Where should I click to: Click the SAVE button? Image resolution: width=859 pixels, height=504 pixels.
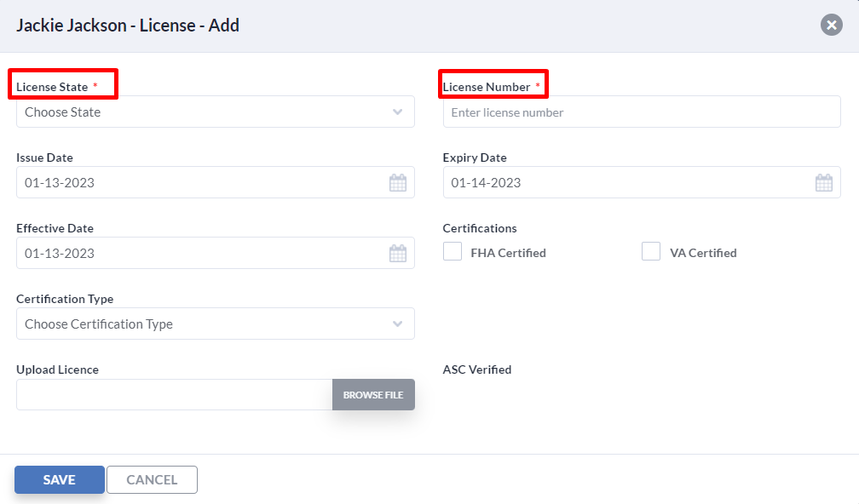click(x=59, y=479)
